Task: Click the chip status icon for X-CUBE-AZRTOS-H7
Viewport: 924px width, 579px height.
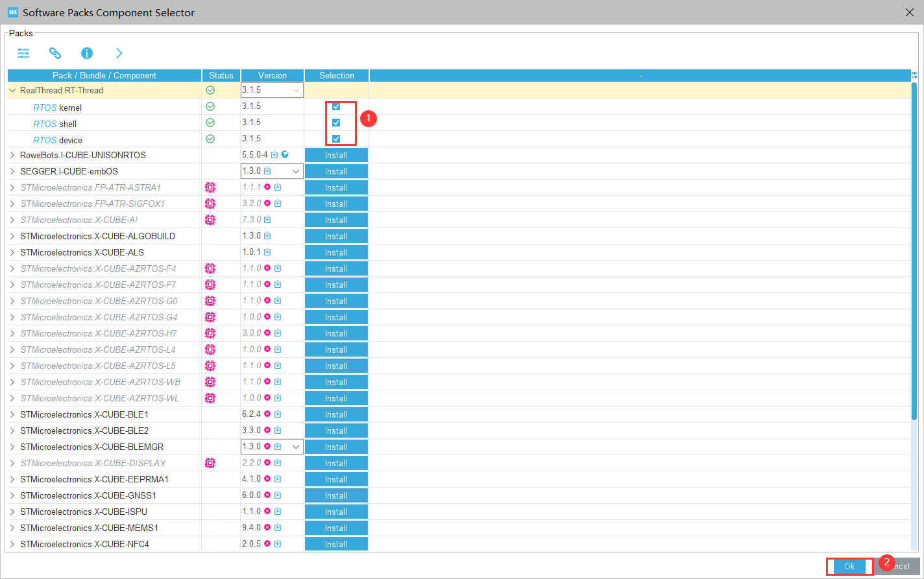Action: pos(210,333)
